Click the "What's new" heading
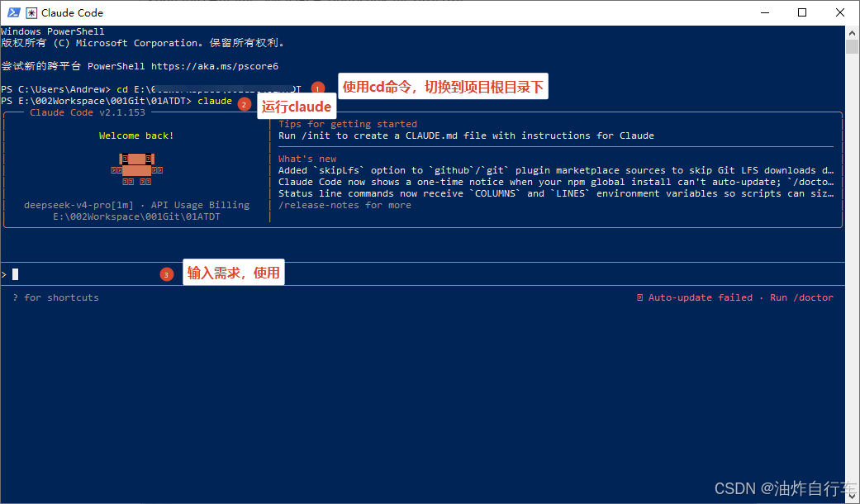860x504 pixels. (x=307, y=159)
